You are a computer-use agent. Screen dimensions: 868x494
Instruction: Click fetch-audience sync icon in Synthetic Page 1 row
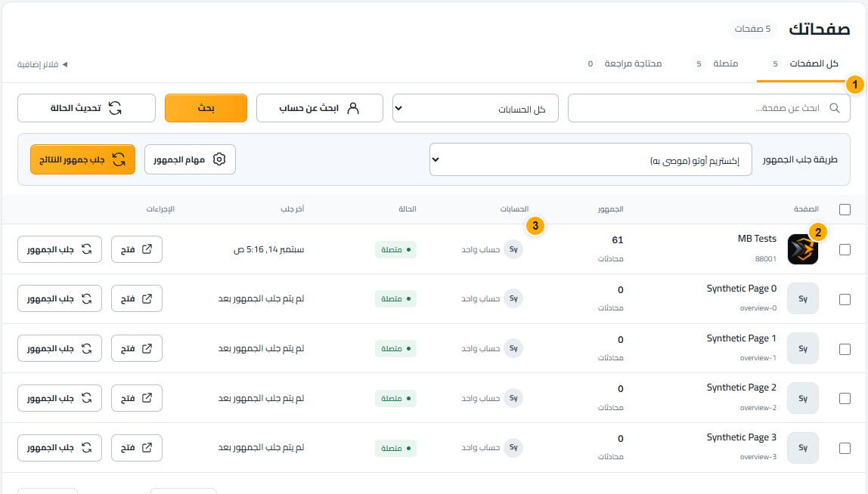[87, 348]
